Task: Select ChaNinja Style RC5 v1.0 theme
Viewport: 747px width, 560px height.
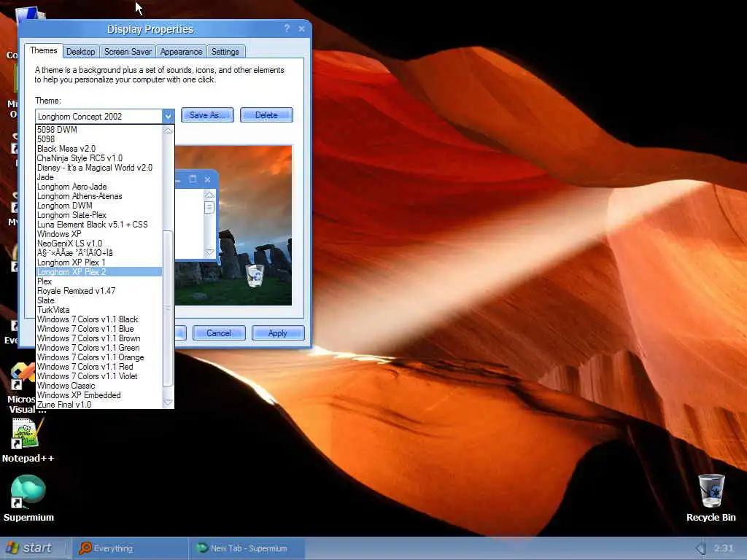Action: pyautogui.click(x=99, y=158)
